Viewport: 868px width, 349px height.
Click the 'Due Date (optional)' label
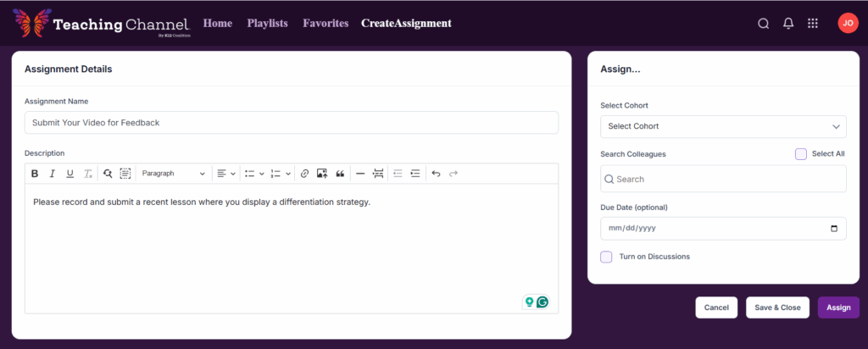(x=634, y=208)
